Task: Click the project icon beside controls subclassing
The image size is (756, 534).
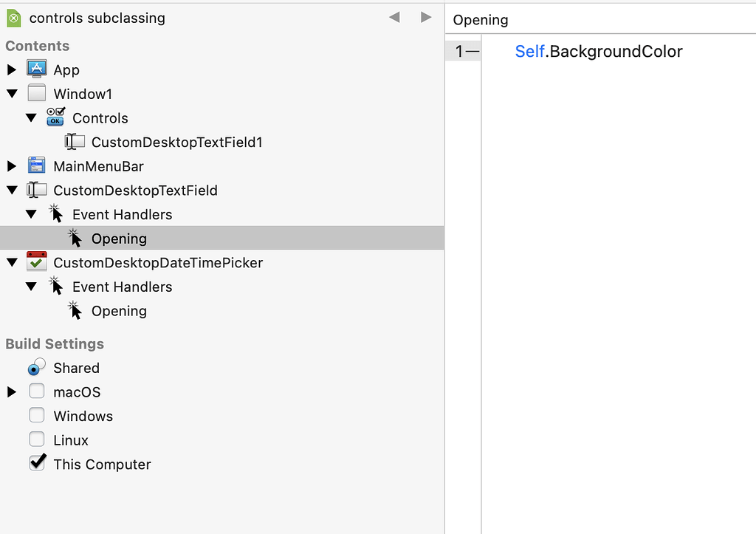Action: [13, 16]
